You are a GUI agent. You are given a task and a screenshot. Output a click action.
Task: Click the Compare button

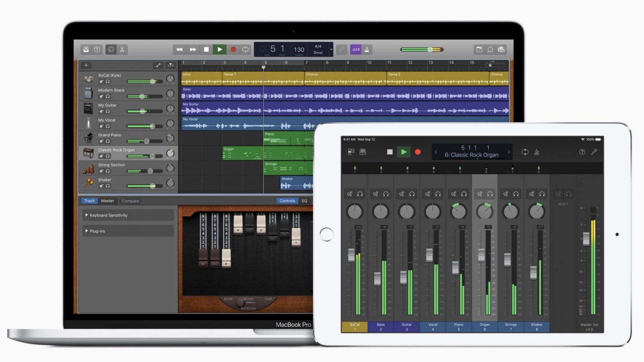tap(130, 201)
